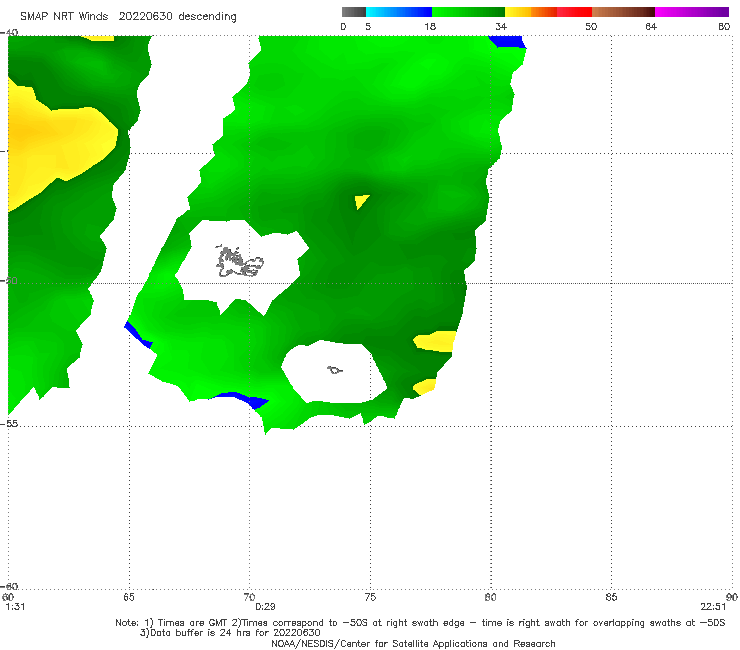This screenshot has height=650, width=740.
Task: Click the smaller yellow patch below the larger one
Action: coord(425,387)
